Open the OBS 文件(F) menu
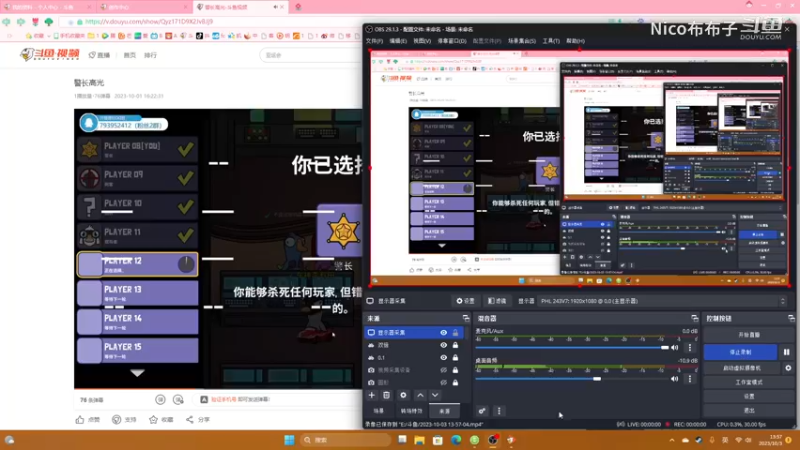Viewport: 800px width, 450px height. click(x=374, y=41)
